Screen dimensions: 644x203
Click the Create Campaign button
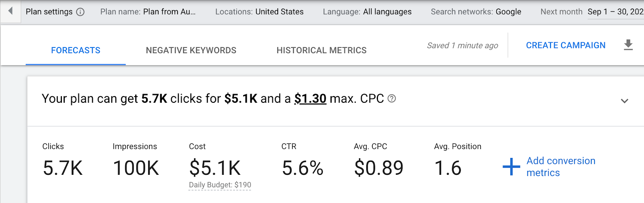pyautogui.click(x=566, y=46)
